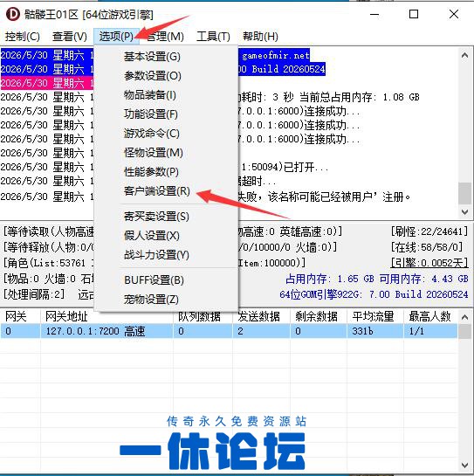This screenshot has width=474, height=476.
Task: Click the 网关地址 column header
Action: click(106, 317)
